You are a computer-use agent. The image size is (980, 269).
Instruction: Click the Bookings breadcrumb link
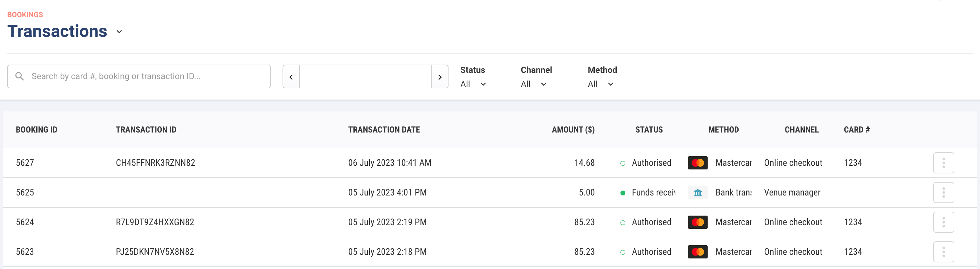click(25, 15)
